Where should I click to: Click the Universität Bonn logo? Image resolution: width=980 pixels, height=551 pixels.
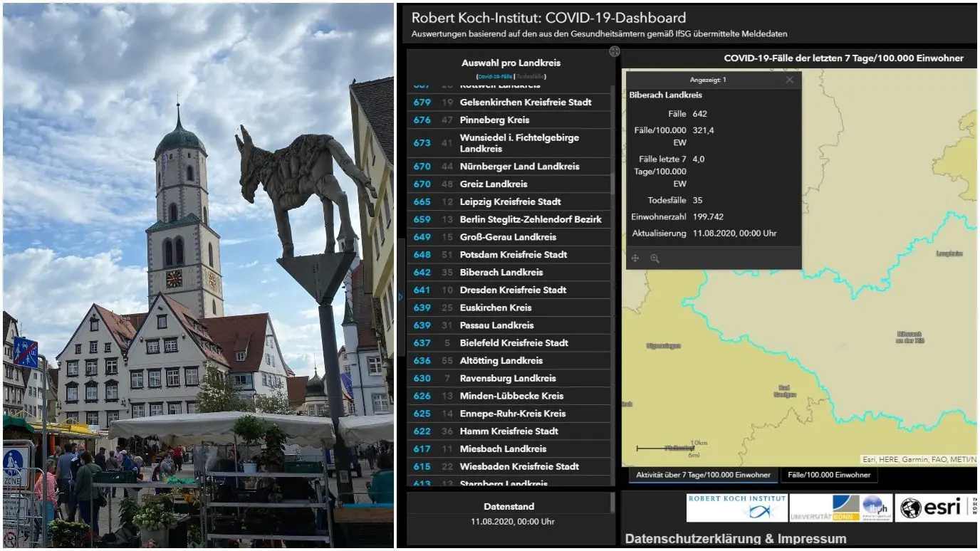pos(840,508)
